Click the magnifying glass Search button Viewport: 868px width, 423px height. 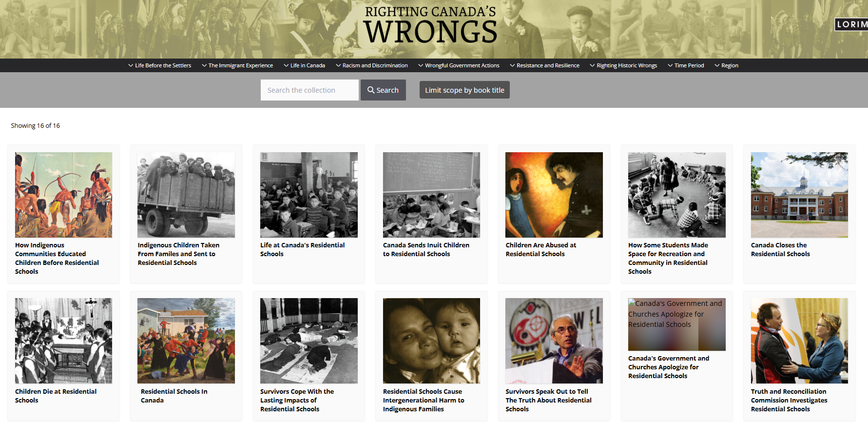383,90
